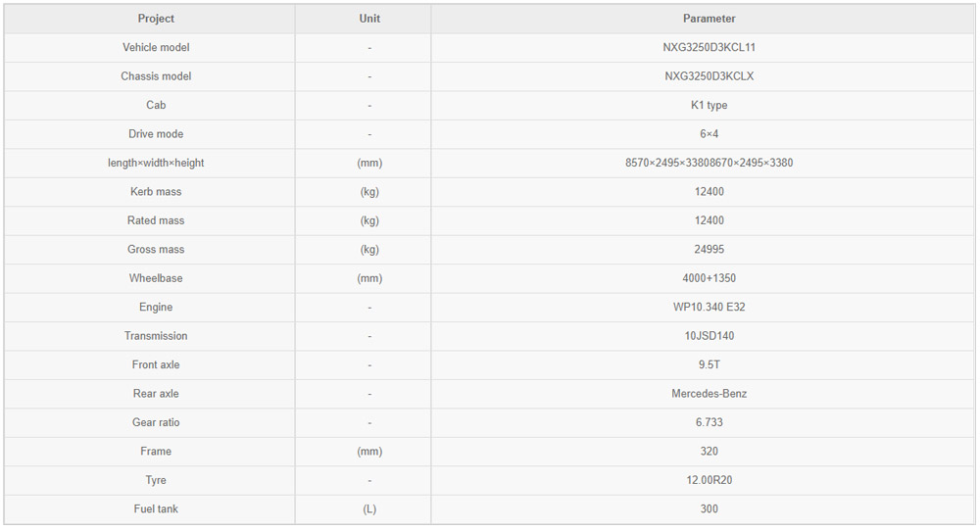This screenshot has width=980, height=530.
Task: Click the Project column header
Action: tap(156, 19)
